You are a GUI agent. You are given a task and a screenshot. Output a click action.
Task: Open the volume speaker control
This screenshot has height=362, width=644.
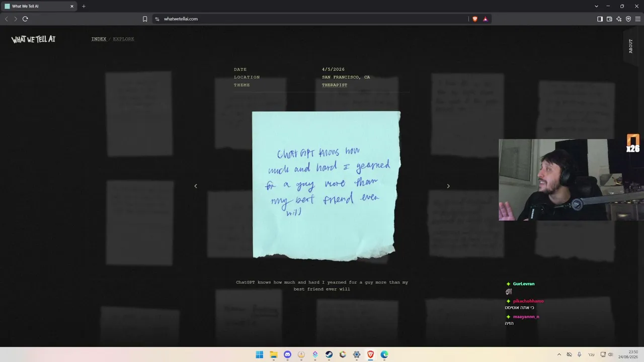coord(611,354)
